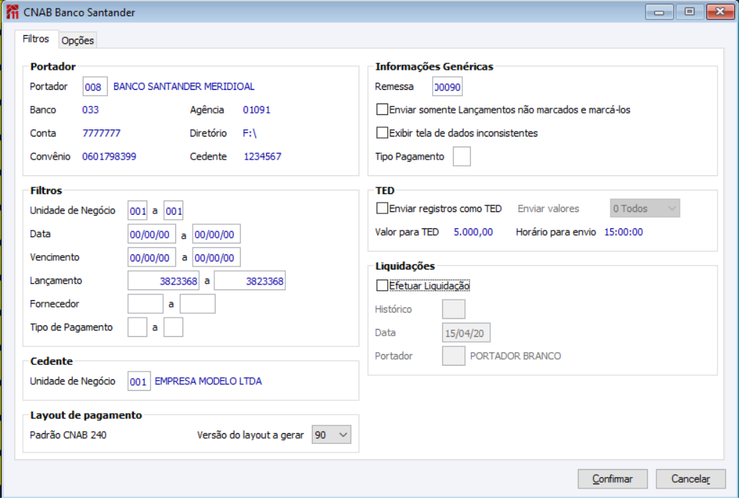Click the Cancelar button
739x500 pixels.
690,479
